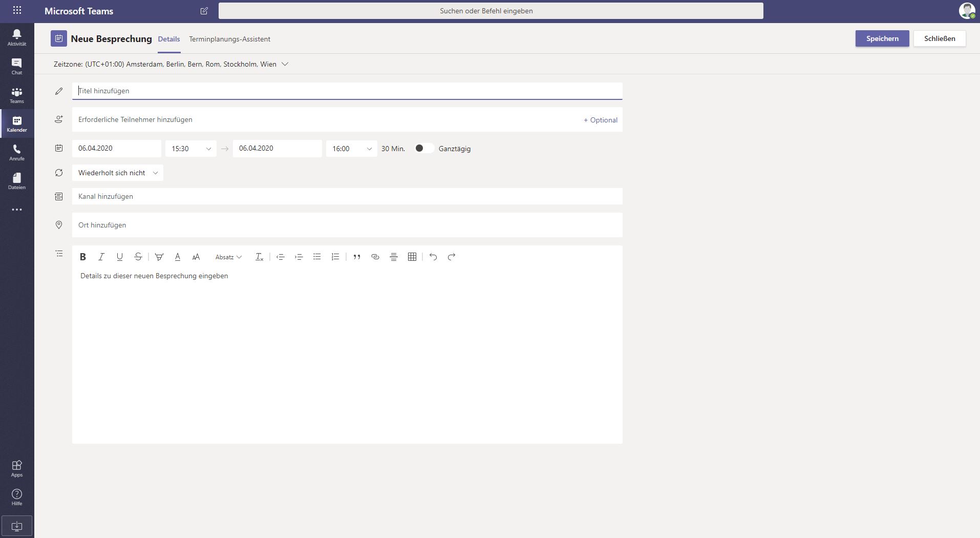Open the font color picker

point(178,257)
